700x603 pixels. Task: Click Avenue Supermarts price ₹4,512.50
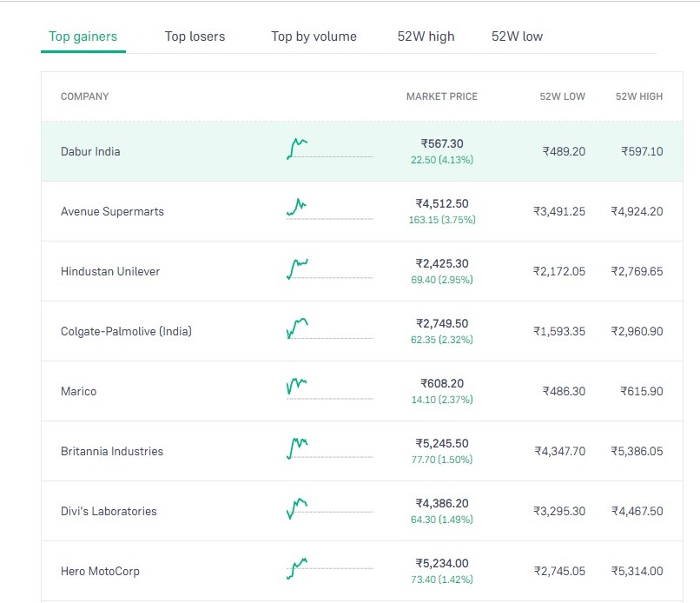[x=442, y=203]
